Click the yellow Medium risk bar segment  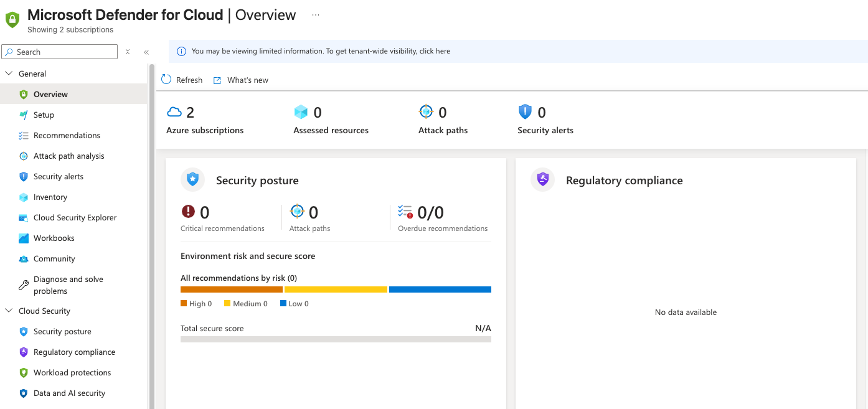click(336, 289)
